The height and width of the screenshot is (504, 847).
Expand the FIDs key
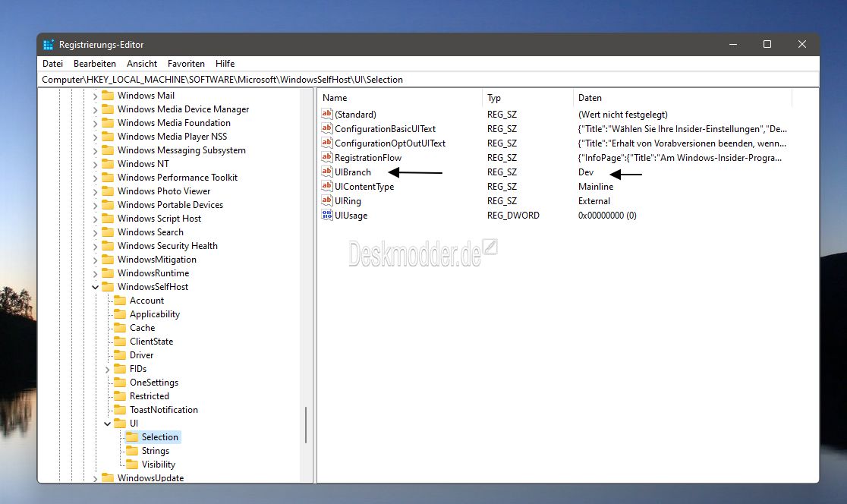(x=107, y=370)
